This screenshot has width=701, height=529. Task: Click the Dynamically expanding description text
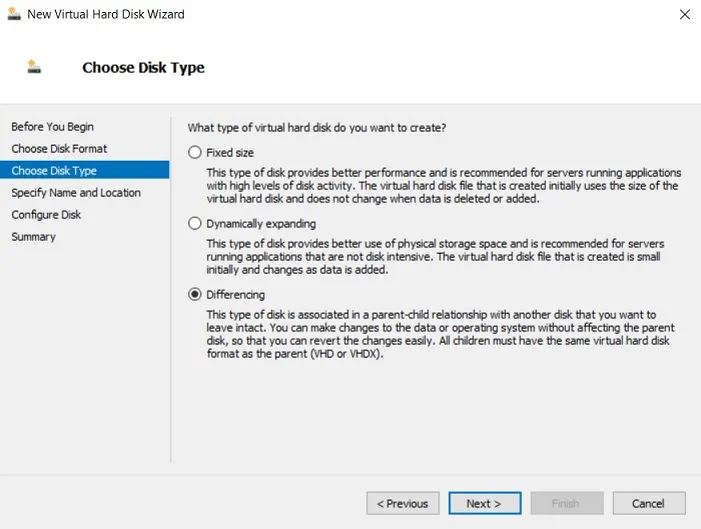442,257
